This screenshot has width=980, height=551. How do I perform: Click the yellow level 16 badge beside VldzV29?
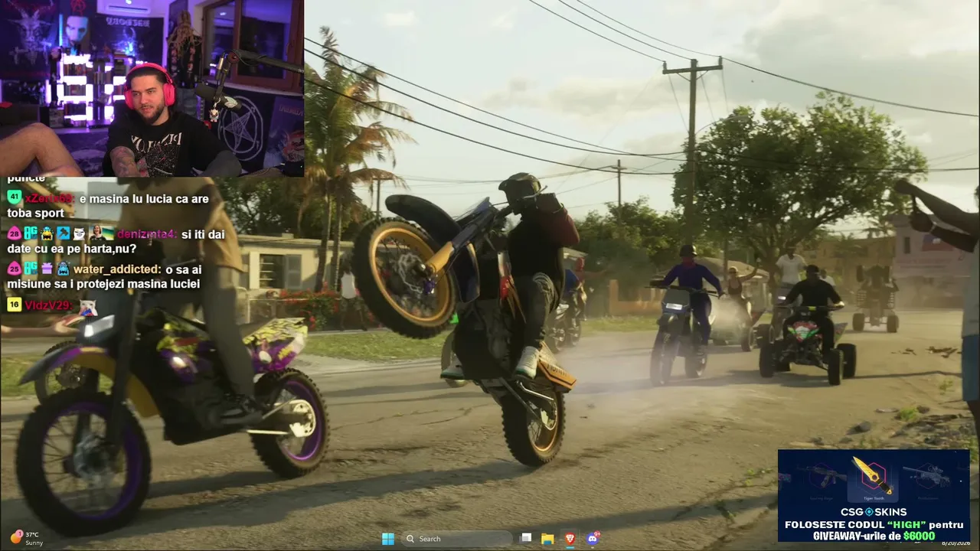click(x=14, y=305)
